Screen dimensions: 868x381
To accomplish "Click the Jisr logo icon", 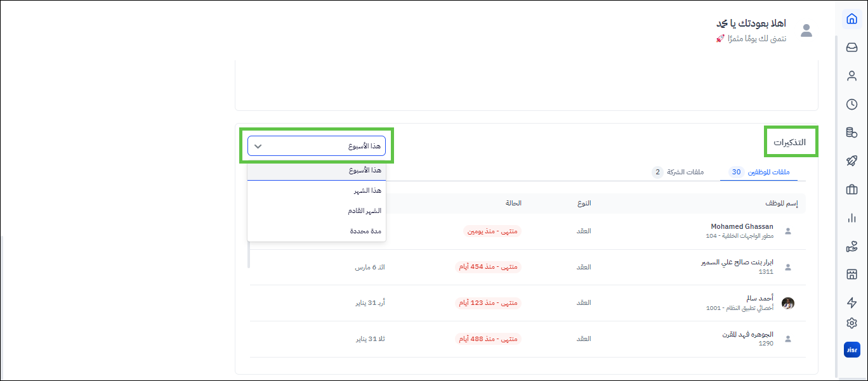I will (852, 349).
